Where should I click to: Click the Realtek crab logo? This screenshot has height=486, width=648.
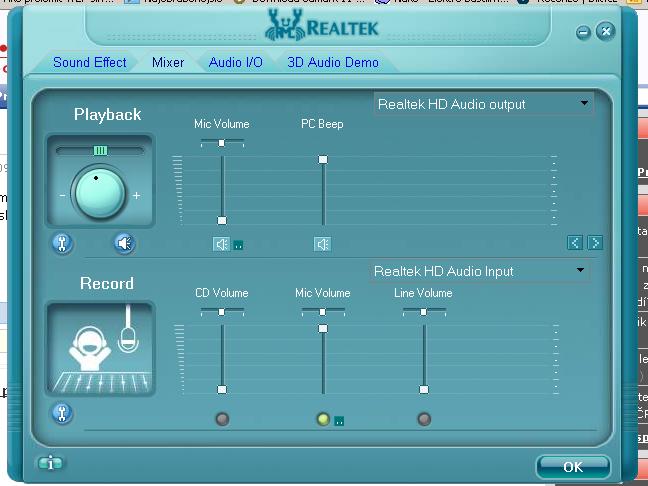(x=285, y=26)
